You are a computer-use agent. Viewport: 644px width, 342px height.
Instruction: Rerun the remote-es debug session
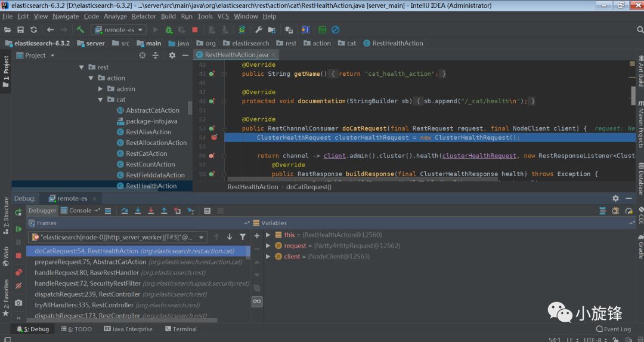18,212
